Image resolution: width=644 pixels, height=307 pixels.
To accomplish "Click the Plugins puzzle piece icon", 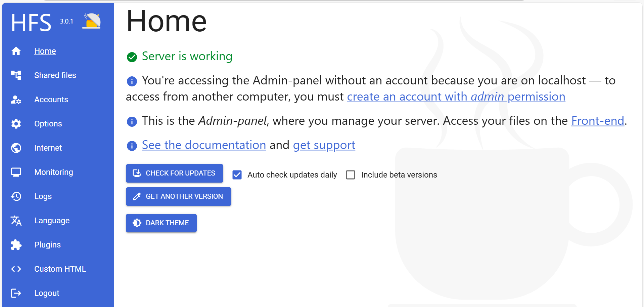I will [16, 245].
